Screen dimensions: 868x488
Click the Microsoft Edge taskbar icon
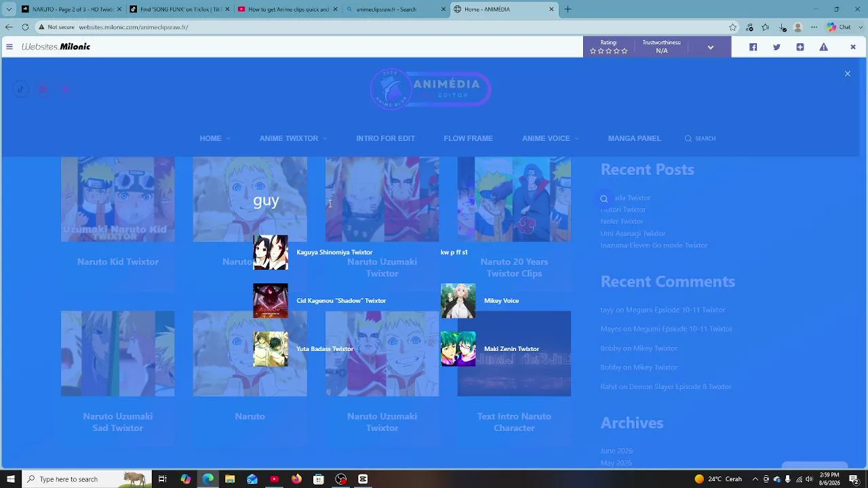pyautogui.click(x=208, y=479)
